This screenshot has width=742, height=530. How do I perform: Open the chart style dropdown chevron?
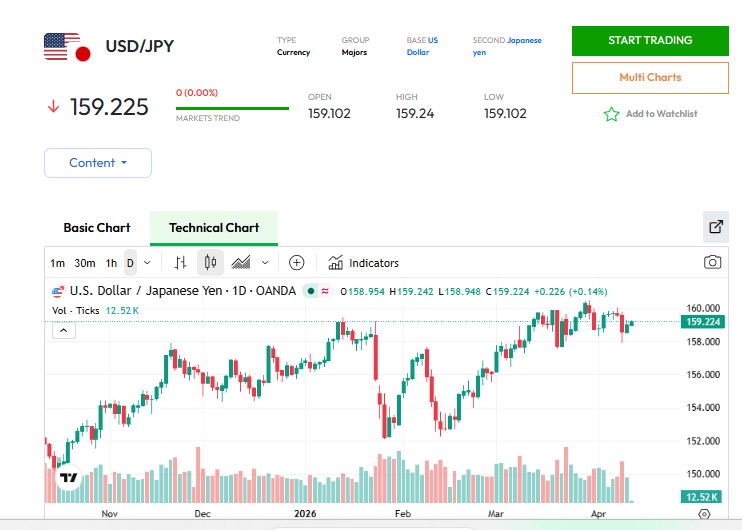pyautogui.click(x=265, y=263)
